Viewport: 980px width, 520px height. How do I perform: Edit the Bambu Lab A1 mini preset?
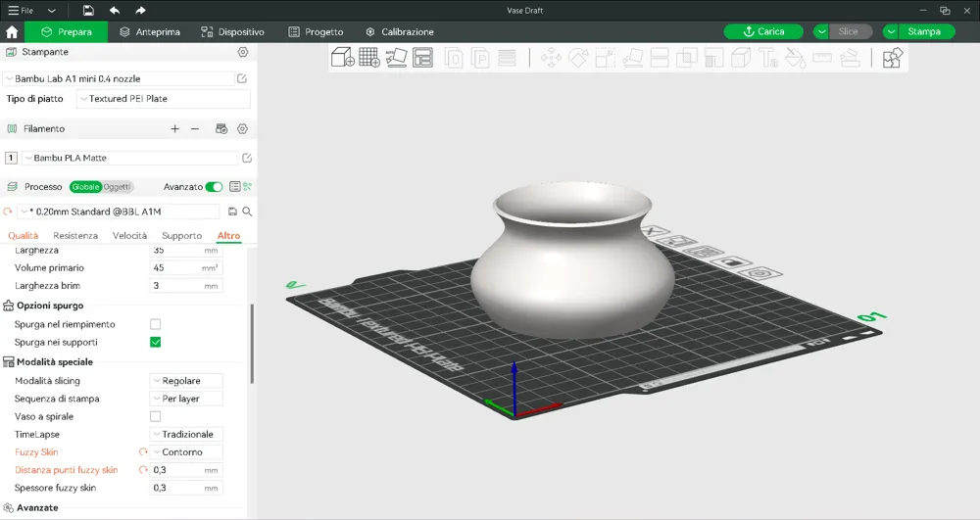pos(242,78)
